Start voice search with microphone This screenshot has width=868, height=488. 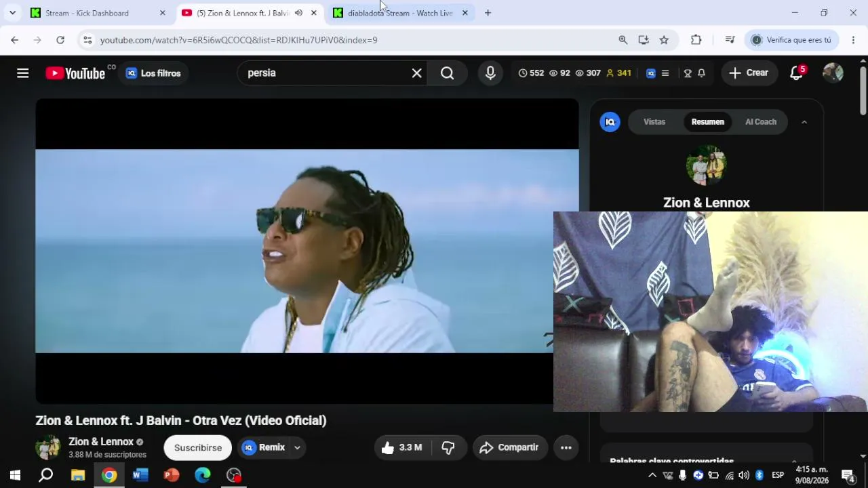tap(490, 73)
